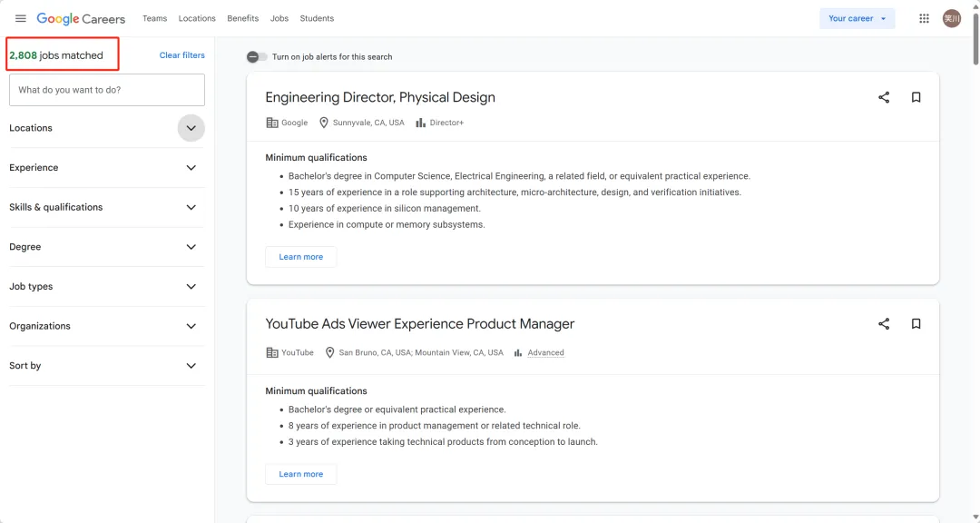Save the YouTube Ads Product Manager job

pos(916,324)
